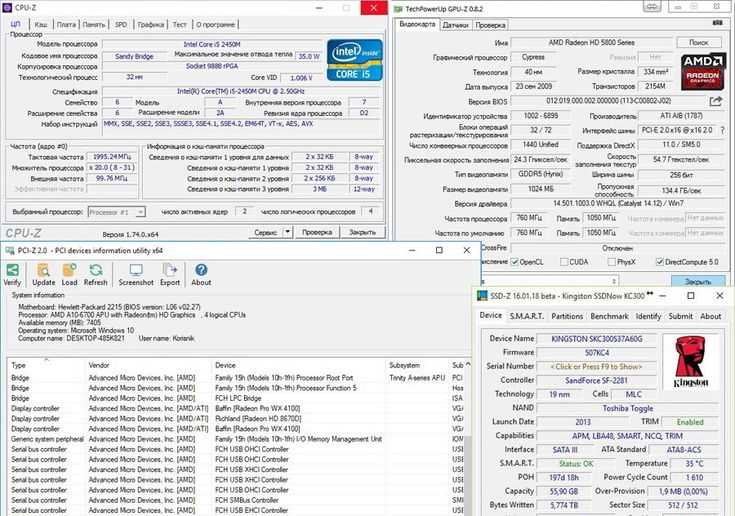The image size is (735, 516).
Task: Open the Тест tab in CPU-Z
Action: coord(179,24)
